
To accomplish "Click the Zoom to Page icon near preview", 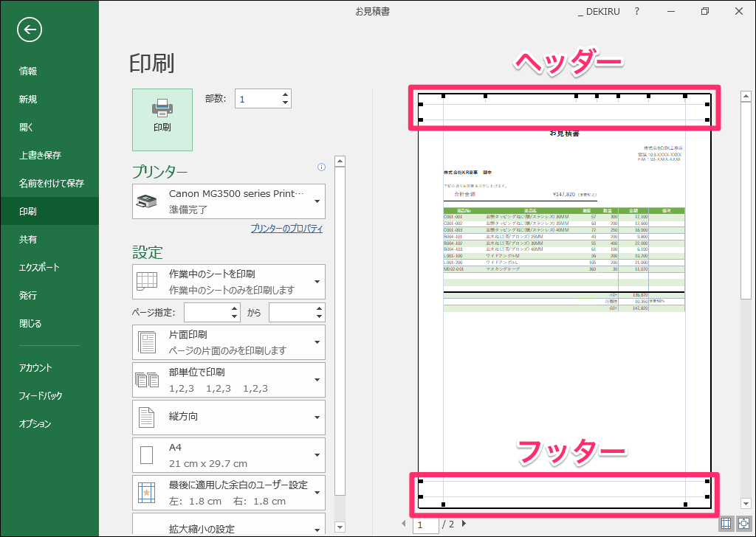I will [742, 523].
